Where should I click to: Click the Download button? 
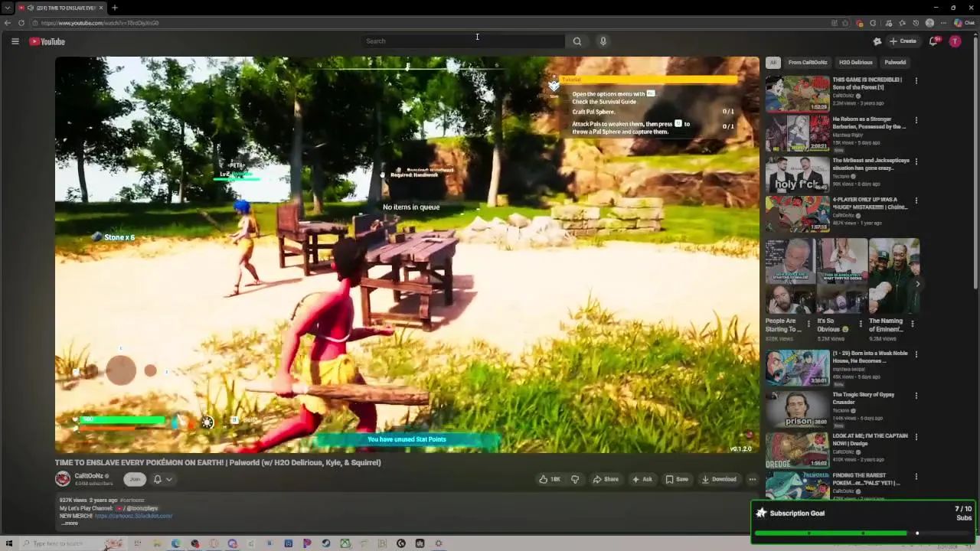(x=719, y=479)
